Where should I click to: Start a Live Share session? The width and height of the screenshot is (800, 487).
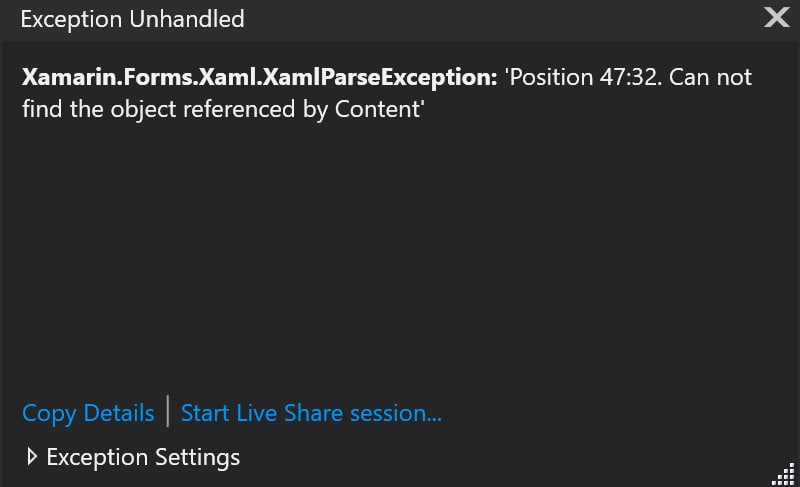[x=311, y=413]
